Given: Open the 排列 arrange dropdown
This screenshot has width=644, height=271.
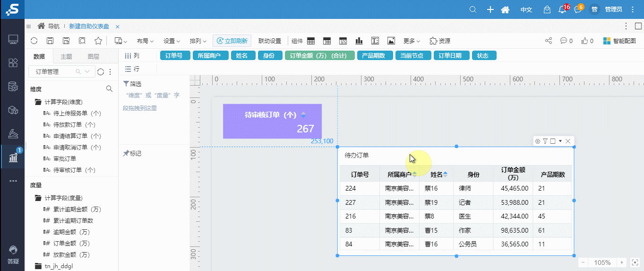Looking at the screenshot, I should pos(198,41).
